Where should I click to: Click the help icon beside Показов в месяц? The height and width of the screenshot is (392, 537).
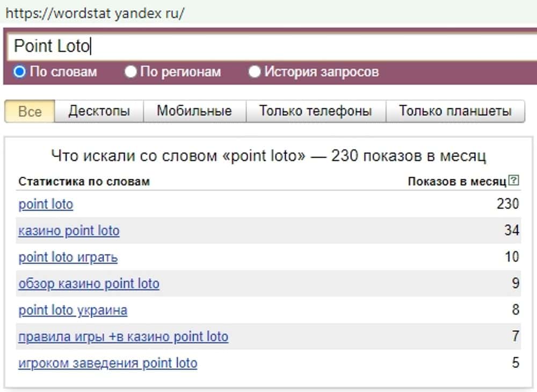pyautogui.click(x=514, y=181)
